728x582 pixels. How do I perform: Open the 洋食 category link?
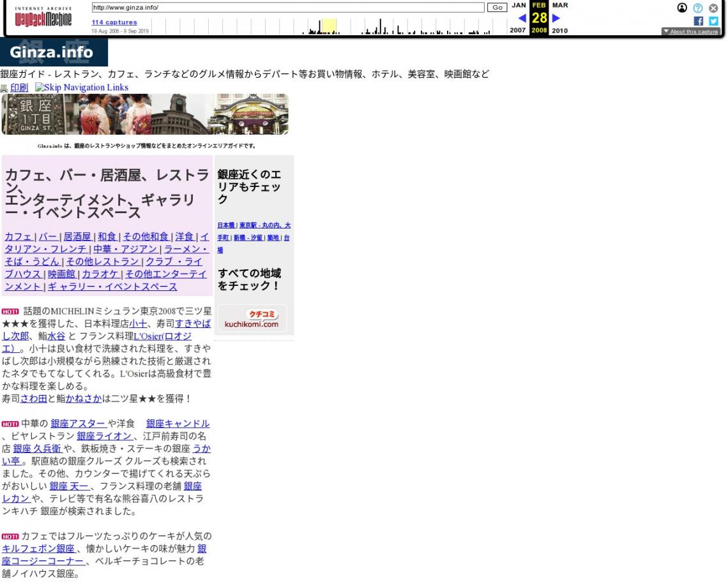185,236
